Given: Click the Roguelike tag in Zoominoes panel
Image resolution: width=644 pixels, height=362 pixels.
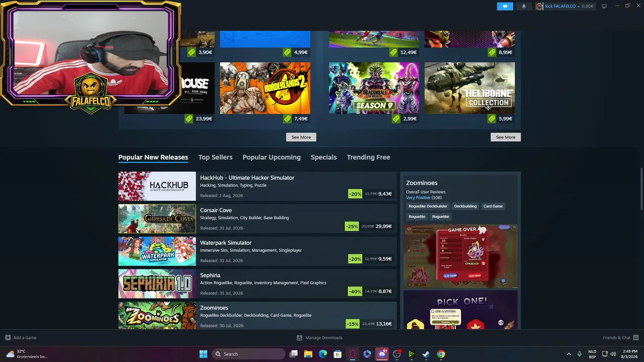Looking at the screenshot, I should tap(441, 217).
